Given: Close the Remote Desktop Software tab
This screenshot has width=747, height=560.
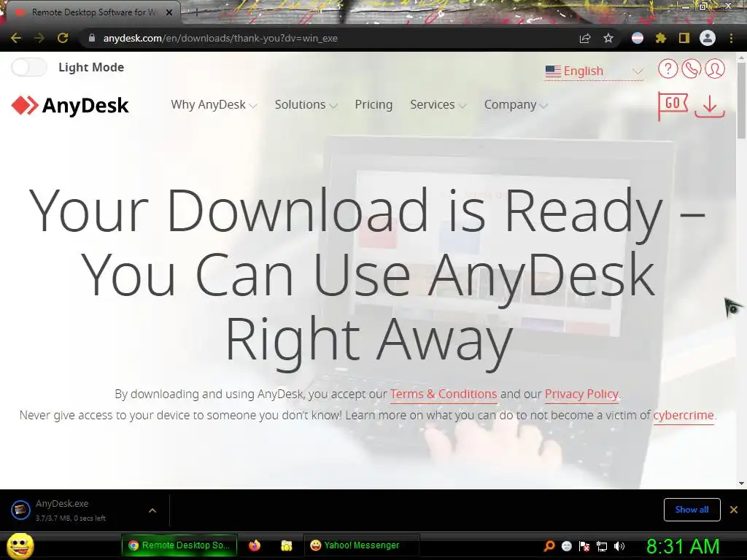Looking at the screenshot, I should (x=169, y=12).
